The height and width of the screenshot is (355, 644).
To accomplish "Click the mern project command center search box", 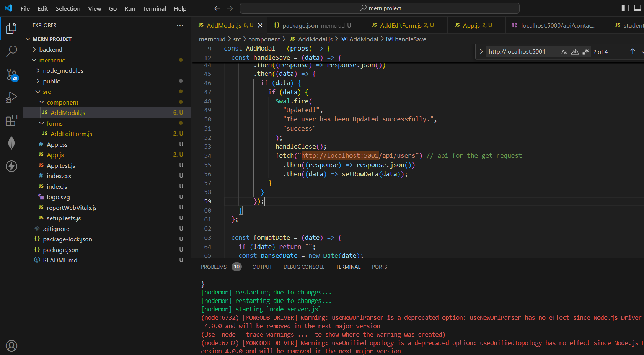I will (380, 8).
